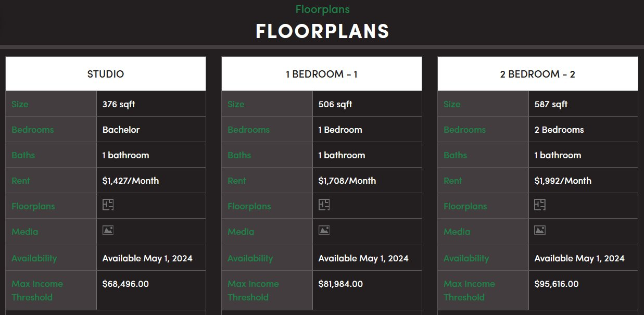The height and width of the screenshot is (315, 644).
Task: Select the STUDIO card header
Action: pos(106,74)
